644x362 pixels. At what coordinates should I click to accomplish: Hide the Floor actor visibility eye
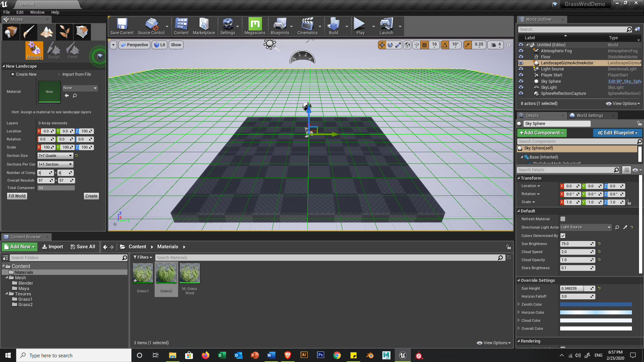[521, 57]
